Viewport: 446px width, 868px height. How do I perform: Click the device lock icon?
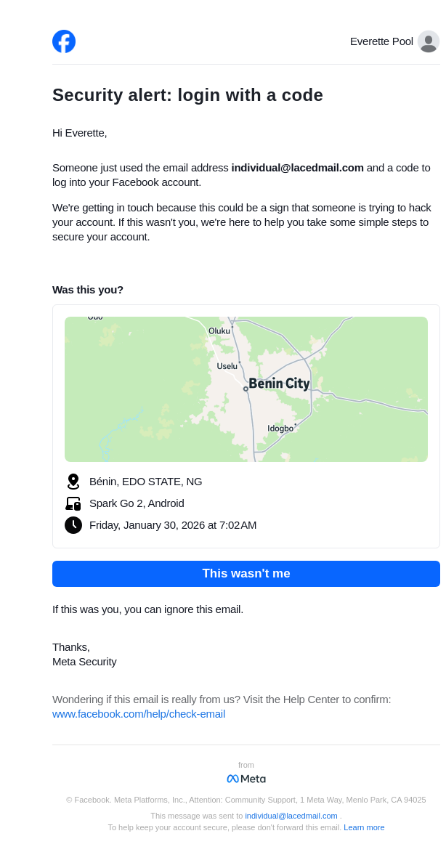point(73,503)
